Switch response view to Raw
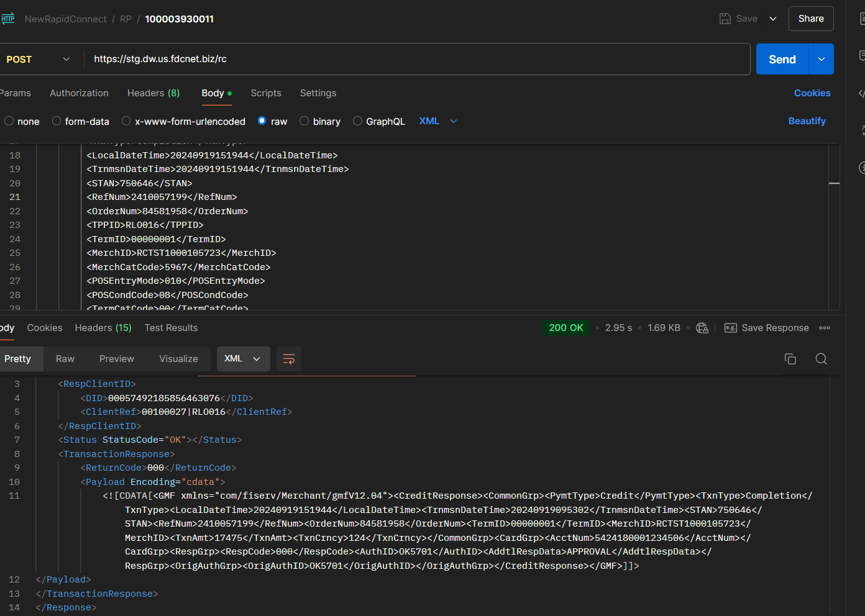The width and height of the screenshot is (865, 616). pyautogui.click(x=65, y=359)
